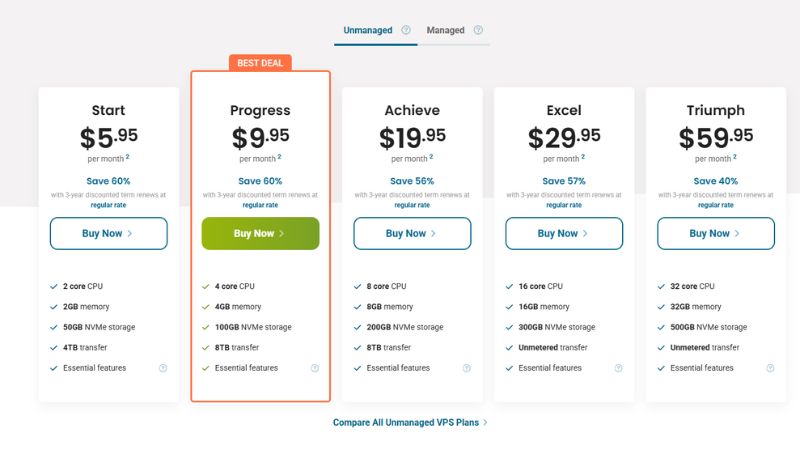The width and height of the screenshot is (800, 450).
Task: Switch to the Unmanaged tab
Action: 368,30
